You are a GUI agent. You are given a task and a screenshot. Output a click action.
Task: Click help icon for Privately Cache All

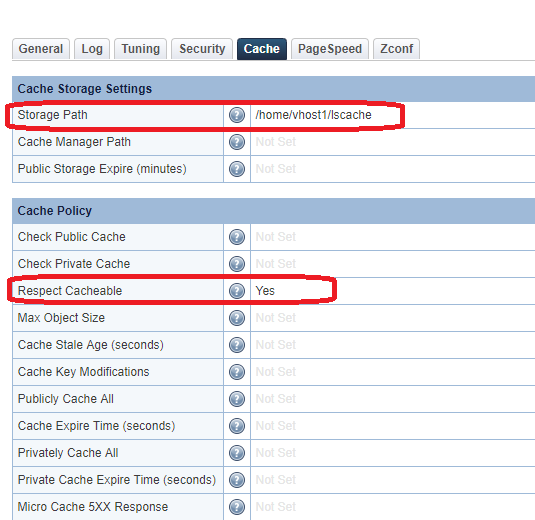point(237,453)
